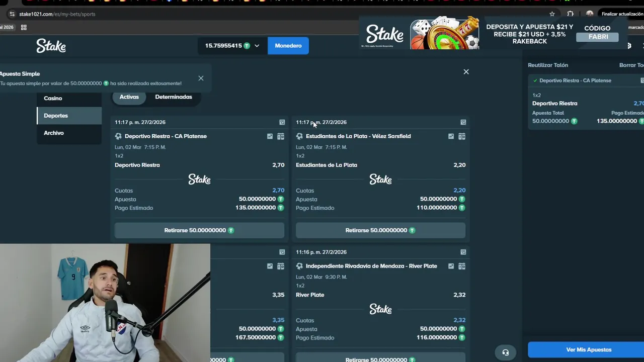This screenshot has height=362, width=644.
Task: Open bet slip share icon for Deportivo Riestra card
Action: [282, 122]
